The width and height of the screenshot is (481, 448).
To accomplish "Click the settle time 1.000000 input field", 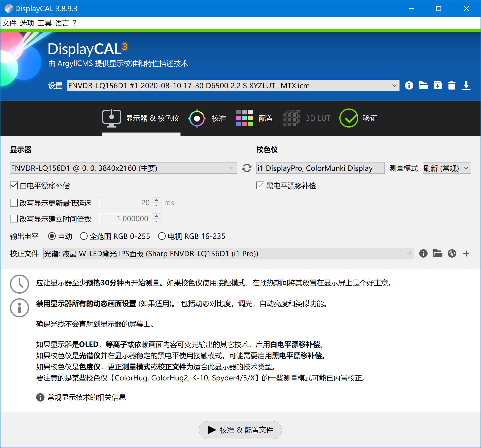I will [125, 219].
